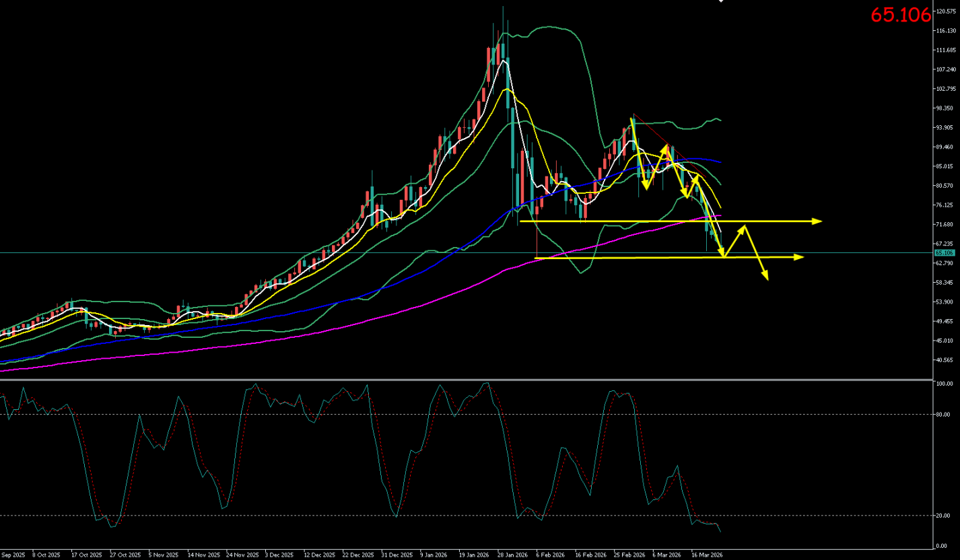Screen dimensions: 960x560
Task: Select the large red 65.106 price text
Action: [900, 15]
